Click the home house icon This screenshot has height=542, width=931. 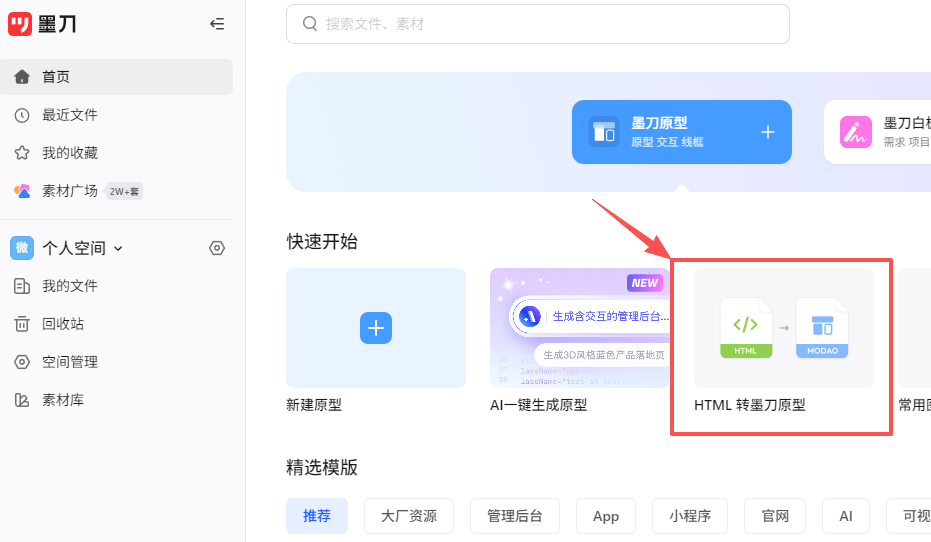(x=22, y=77)
